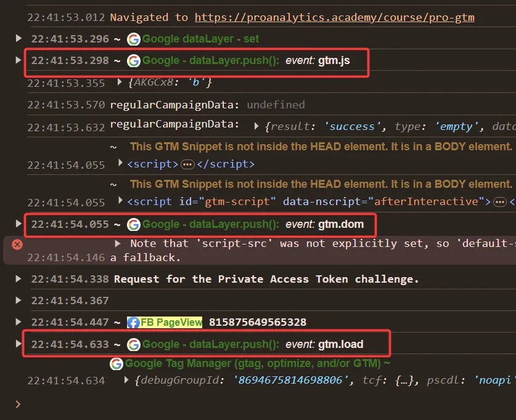Click the Google icon on the gtm.js row
The image size is (516, 420).
pyautogui.click(x=134, y=61)
